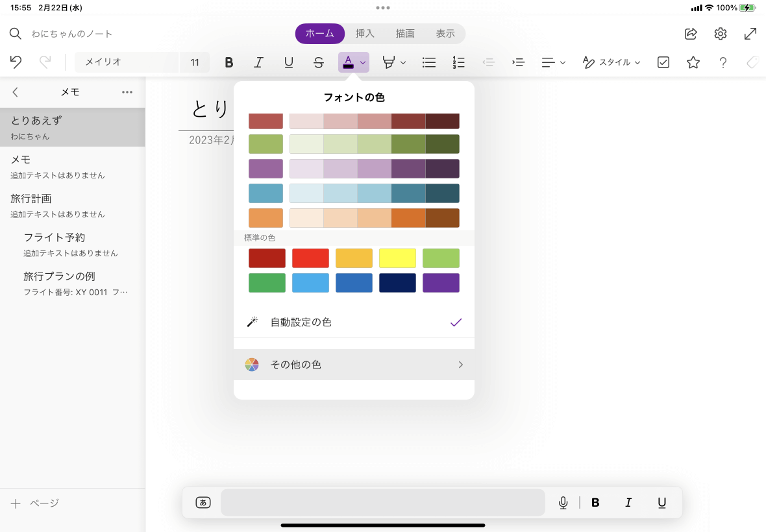Open the フライト予約 subpage
The height and width of the screenshot is (532, 766).
[x=72, y=245]
